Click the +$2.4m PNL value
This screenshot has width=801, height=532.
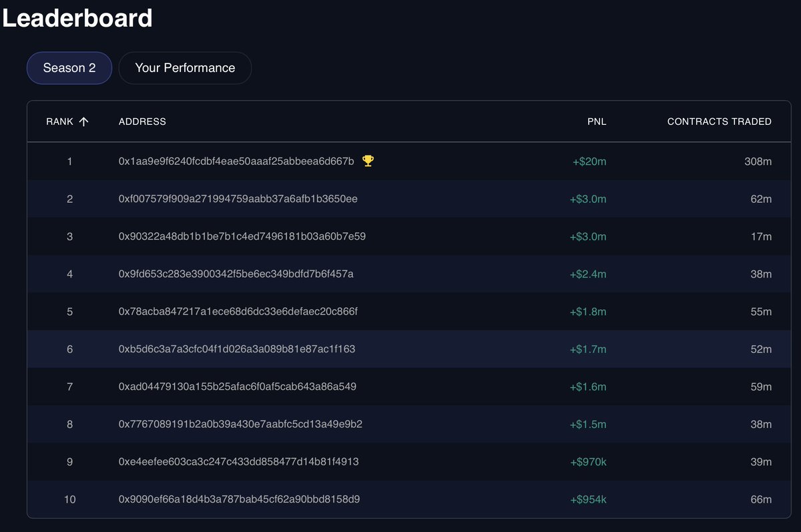click(588, 274)
